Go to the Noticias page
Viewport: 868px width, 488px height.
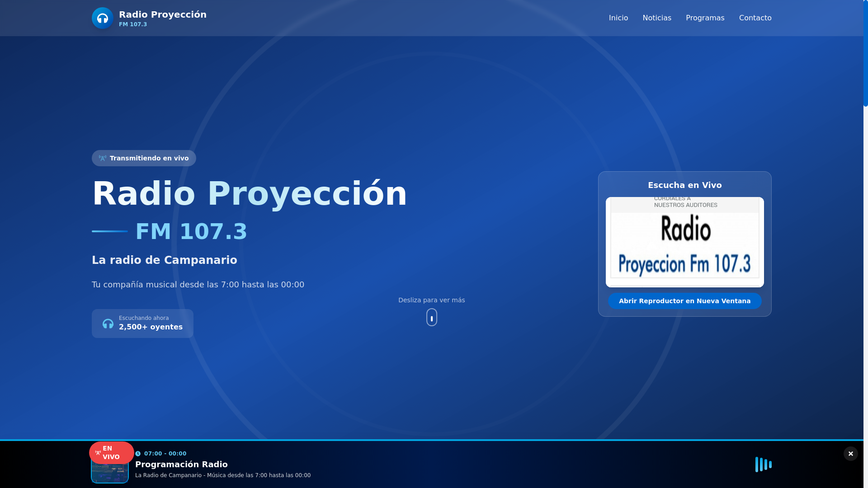[656, 18]
